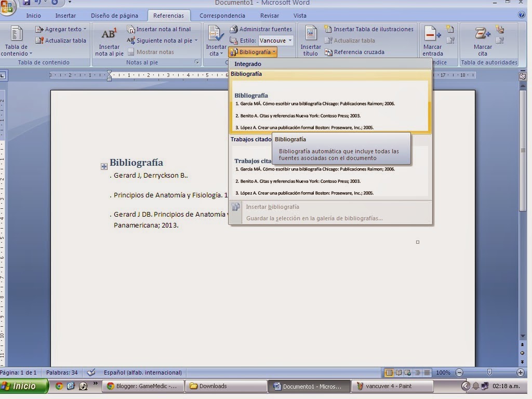Click Insertar bibliografía menu entry
Screen dimensions: 532x399
pyautogui.click(x=272, y=207)
